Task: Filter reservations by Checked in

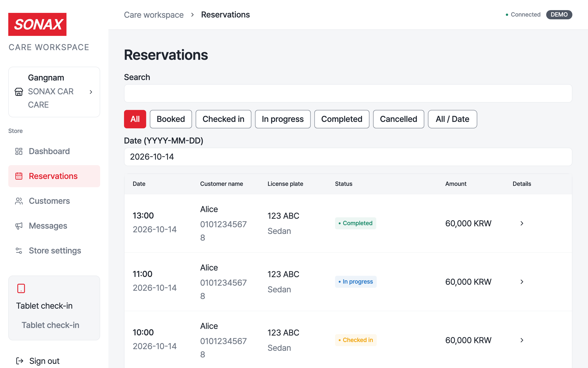Action: [x=223, y=119]
